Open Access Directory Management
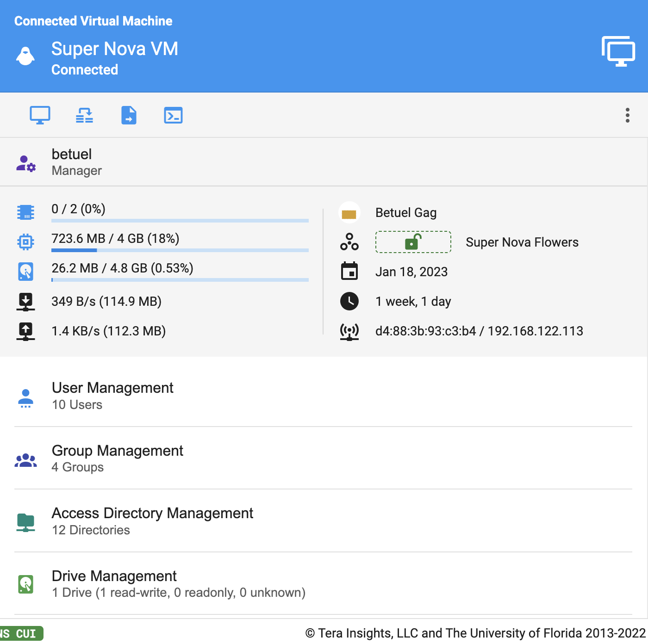The height and width of the screenshot is (644, 648). pos(152,521)
